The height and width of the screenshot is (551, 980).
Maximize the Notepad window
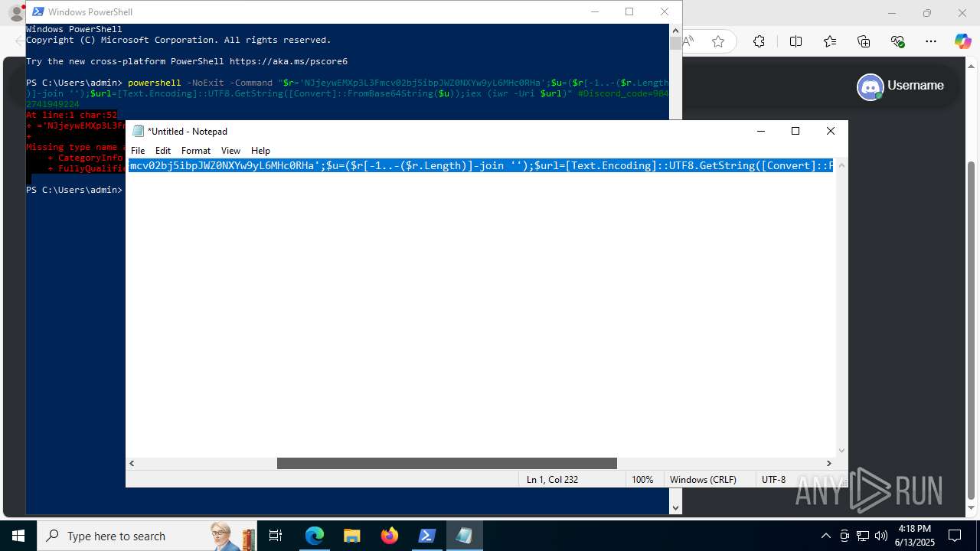[795, 131]
